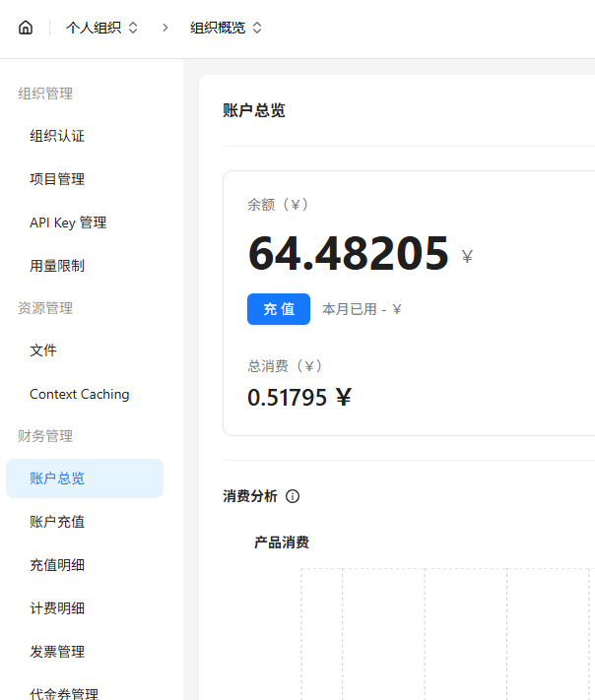Click the 资源管理 section label
Image resolution: width=595 pixels, height=700 pixels.
(x=45, y=308)
